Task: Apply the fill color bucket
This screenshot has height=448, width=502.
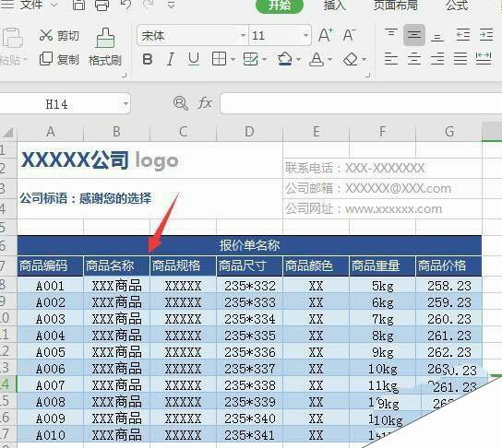Action: pyautogui.click(x=285, y=59)
